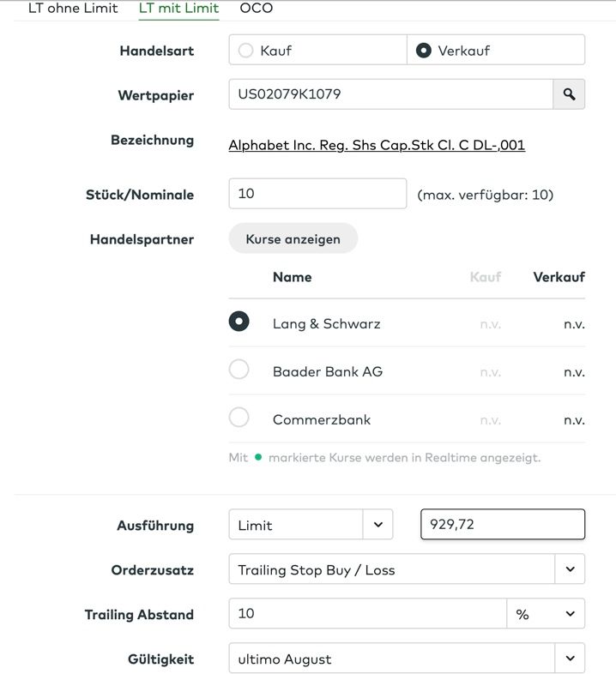
Task: Open the OCO tab
Action: tap(257, 9)
